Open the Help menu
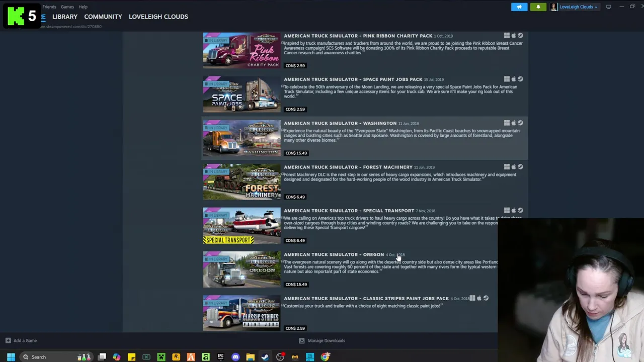644x362 pixels. tap(83, 7)
